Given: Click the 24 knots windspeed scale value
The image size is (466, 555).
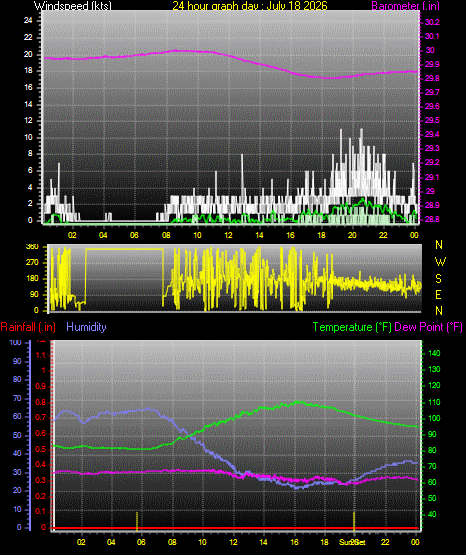Looking at the screenshot, I should coord(28,21).
